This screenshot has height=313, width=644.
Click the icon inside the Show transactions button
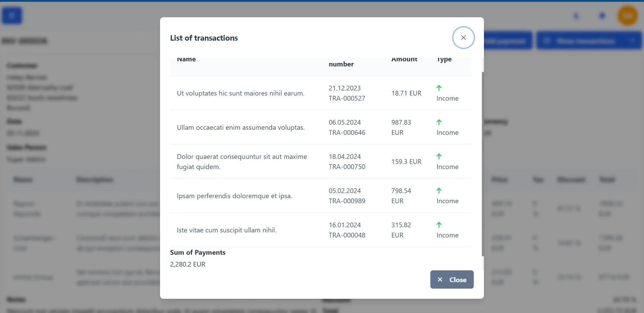[547, 41]
